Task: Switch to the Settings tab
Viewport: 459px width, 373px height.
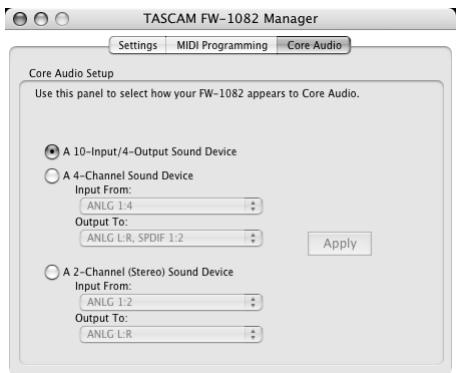Action: [x=138, y=45]
